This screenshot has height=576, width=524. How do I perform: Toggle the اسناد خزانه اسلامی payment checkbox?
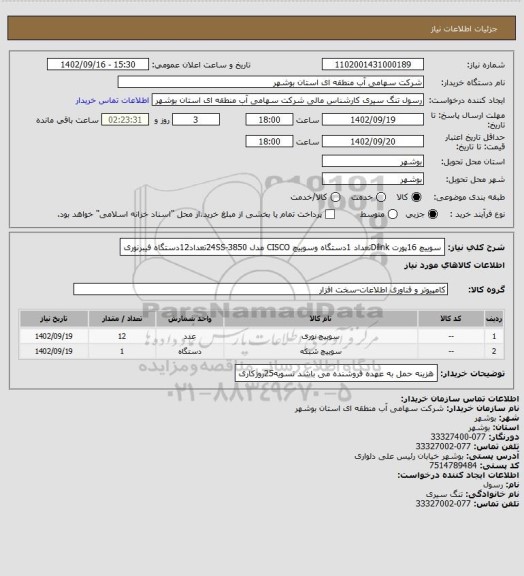pyautogui.click(x=330, y=214)
